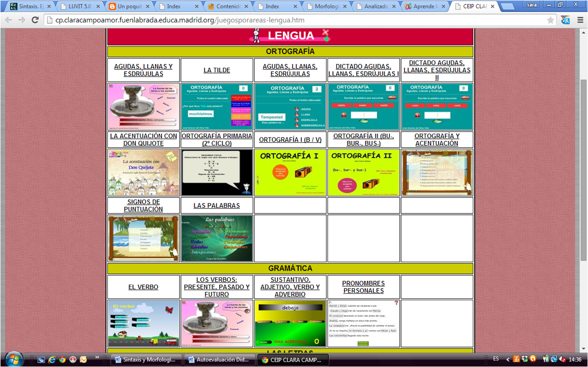Open DICTADO AGUDAS, LLANAS, ESDRÚJULAS II link
This screenshot has width=588, height=367.
[x=437, y=70]
